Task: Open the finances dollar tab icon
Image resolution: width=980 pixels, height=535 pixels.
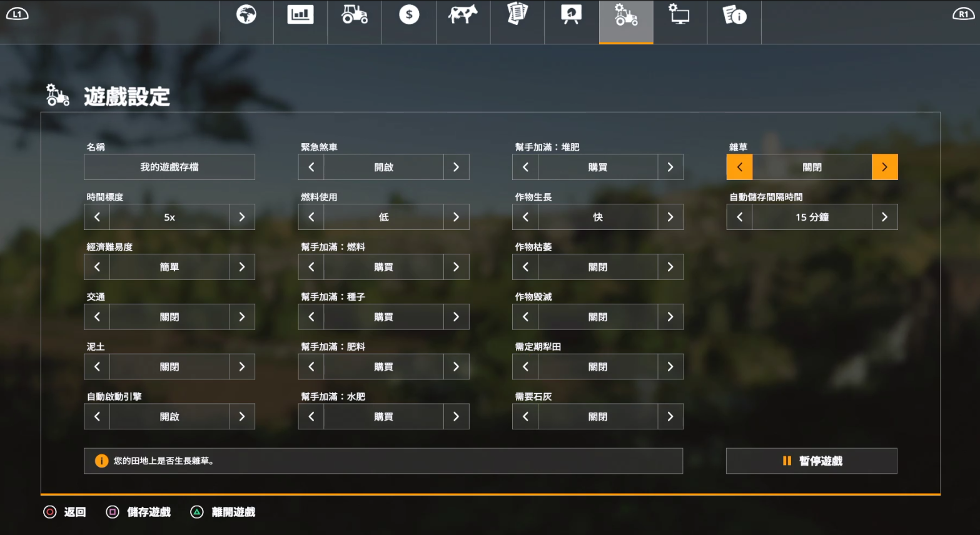Action: click(409, 14)
